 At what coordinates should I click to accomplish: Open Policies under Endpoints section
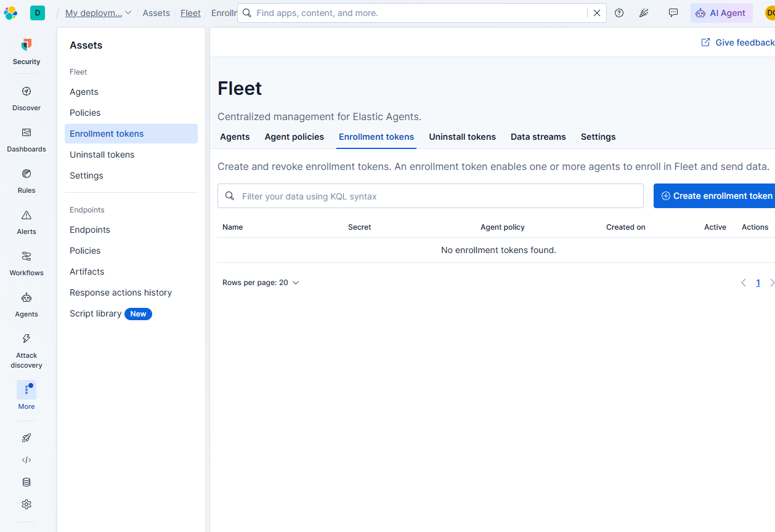131,251
